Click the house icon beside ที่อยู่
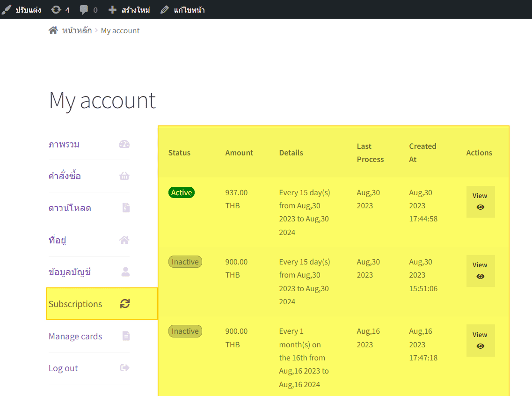The image size is (532, 396). coord(124,240)
